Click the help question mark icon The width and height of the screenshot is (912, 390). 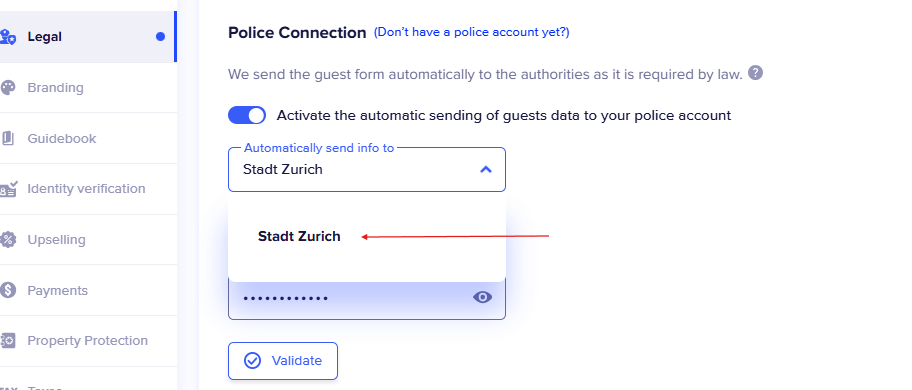(755, 73)
